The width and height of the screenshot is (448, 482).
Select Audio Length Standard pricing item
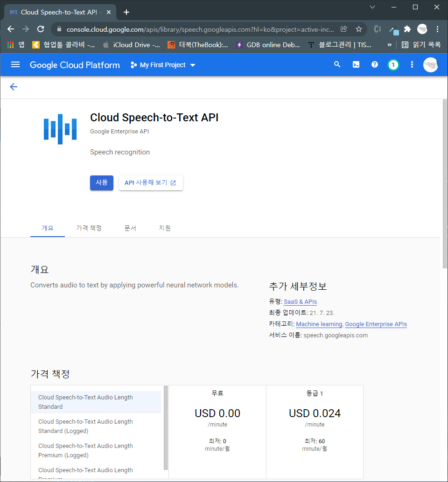point(96,402)
